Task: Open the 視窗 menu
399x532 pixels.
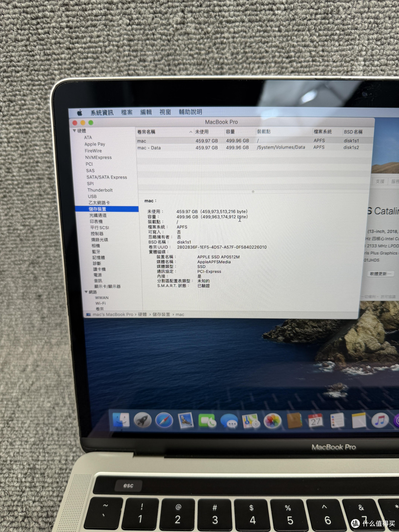Action: (165, 112)
